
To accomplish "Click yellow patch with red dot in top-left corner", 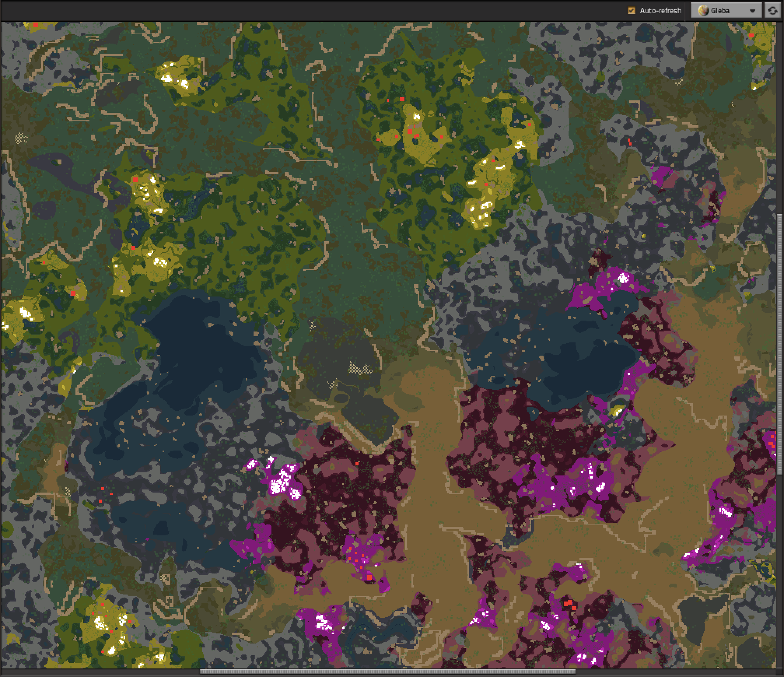I will (36, 25).
